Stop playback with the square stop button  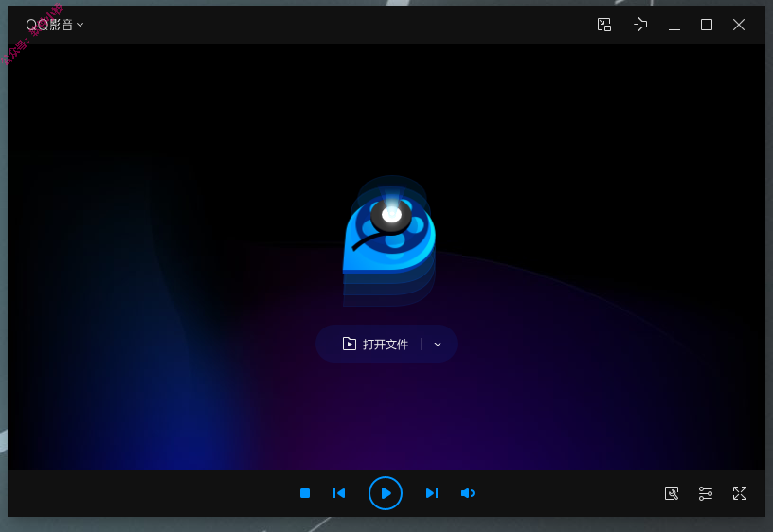click(305, 493)
